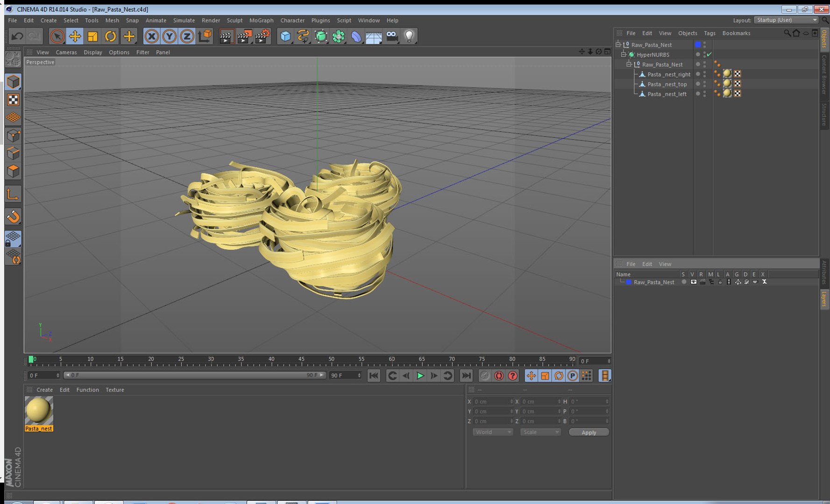Add a Cube primitive object
This screenshot has width=830, height=504.
(285, 36)
